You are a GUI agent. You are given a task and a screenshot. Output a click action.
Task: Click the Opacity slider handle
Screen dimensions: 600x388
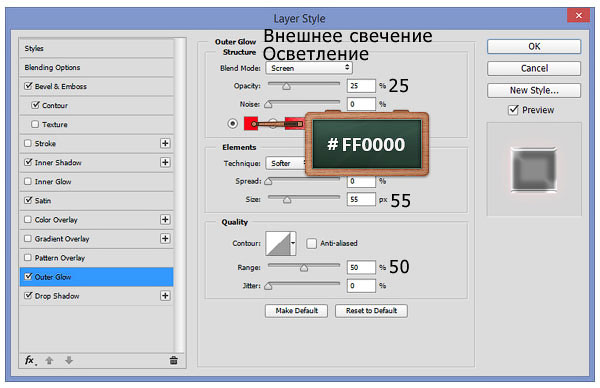coord(286,86)
